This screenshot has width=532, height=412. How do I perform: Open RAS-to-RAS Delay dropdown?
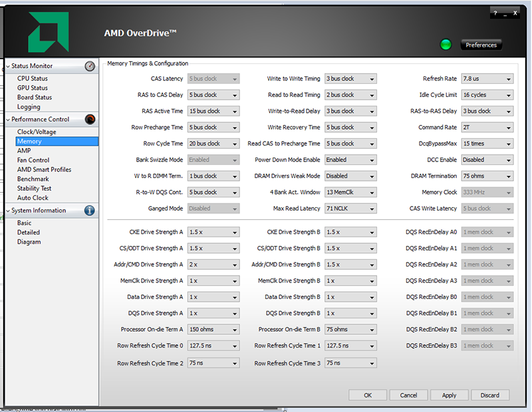(487, 111)
